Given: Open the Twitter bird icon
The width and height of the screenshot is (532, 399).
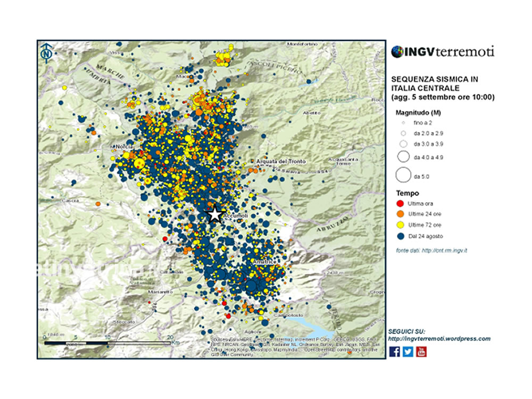Looking at the screenshot, I should tap(408, 352).
